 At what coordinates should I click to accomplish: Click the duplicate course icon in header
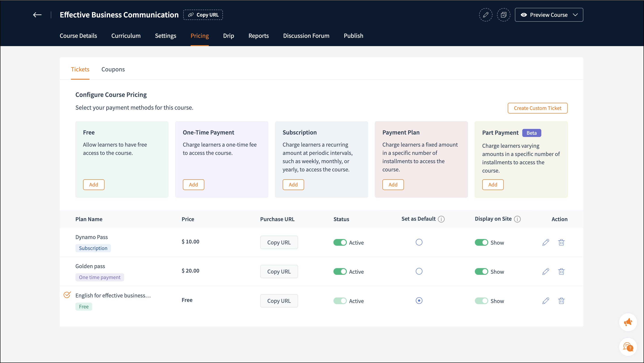[x=503, y=15]
